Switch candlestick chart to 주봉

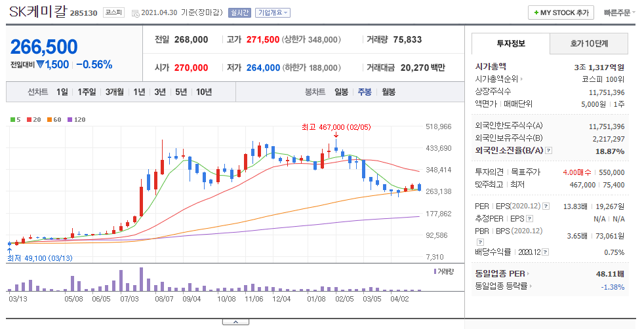tap(365, 92)
